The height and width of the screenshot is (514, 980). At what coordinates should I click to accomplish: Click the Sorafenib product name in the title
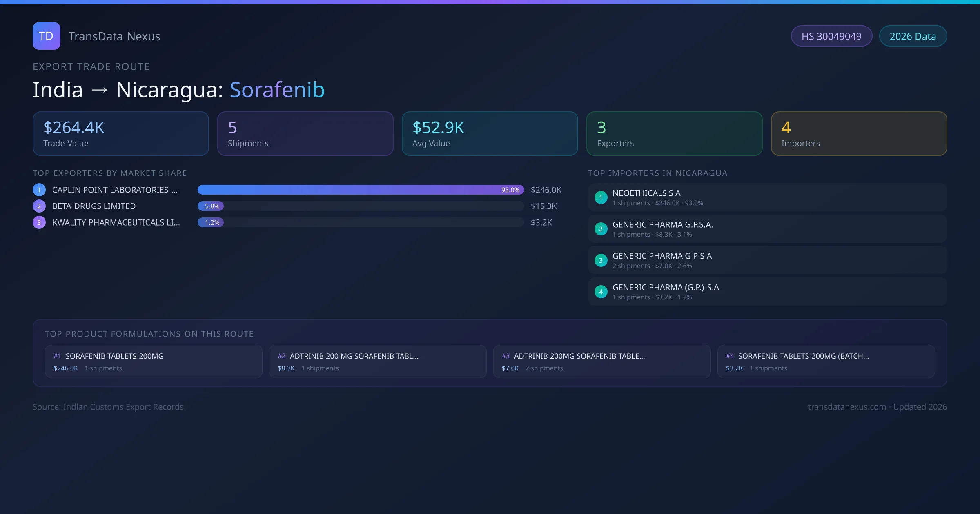click(x=277, y=90)
